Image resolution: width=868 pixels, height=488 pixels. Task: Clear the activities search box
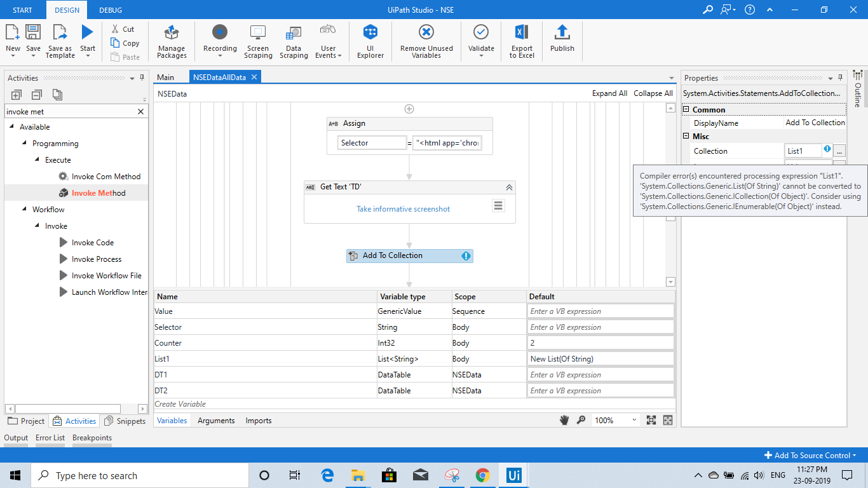[x=141, y=112]
